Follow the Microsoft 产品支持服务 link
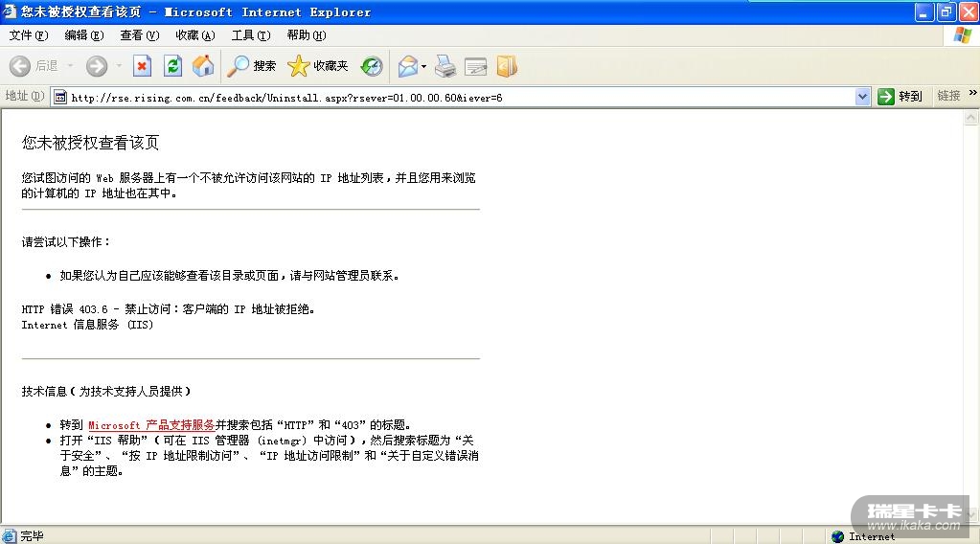Screen dimensions: 980x544 (151, 425)
